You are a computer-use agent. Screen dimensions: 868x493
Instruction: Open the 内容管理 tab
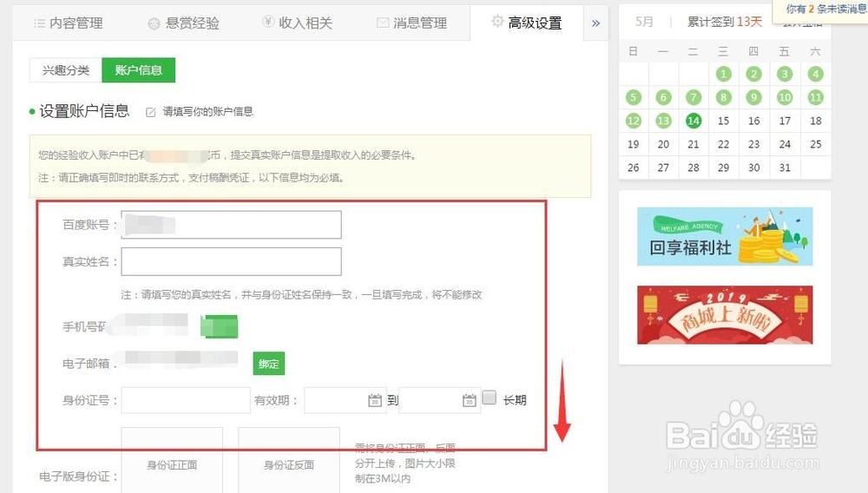pyautogui.click(x=69, y=23)
